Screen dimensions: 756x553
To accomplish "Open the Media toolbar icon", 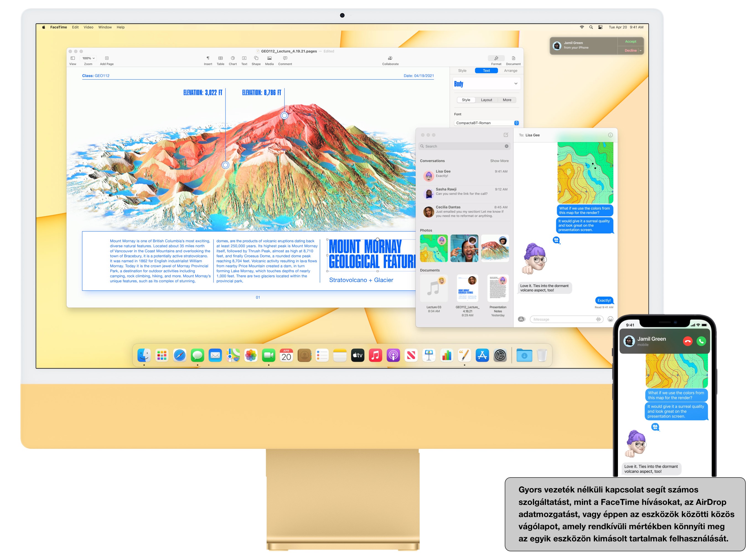I will click(x=269, y=58).
